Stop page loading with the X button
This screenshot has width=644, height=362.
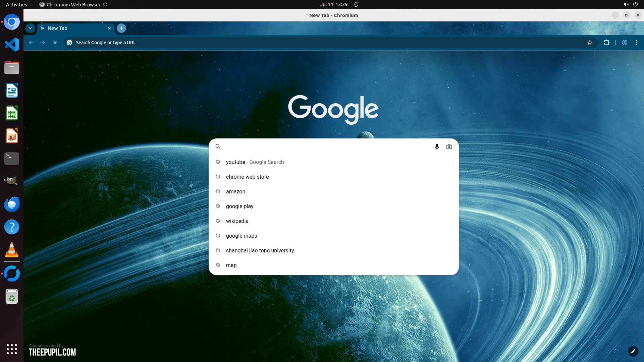tap(55, 43)
